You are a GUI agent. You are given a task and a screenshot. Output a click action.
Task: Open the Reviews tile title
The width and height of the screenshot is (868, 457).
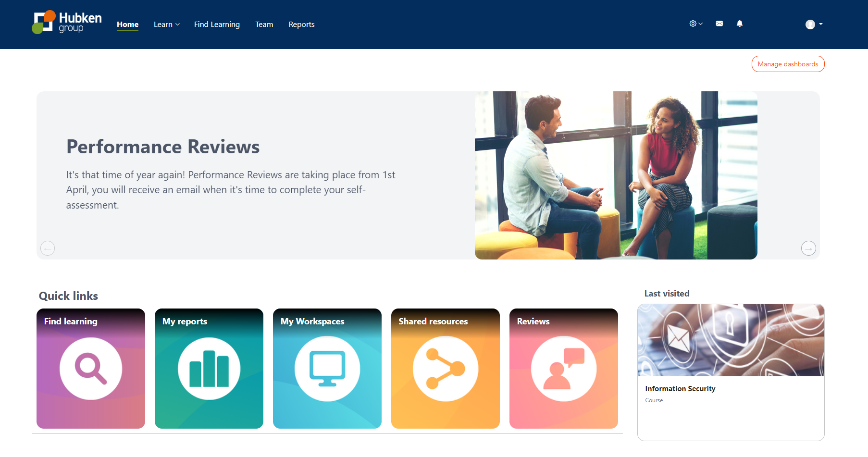click(x=533, y=321)
